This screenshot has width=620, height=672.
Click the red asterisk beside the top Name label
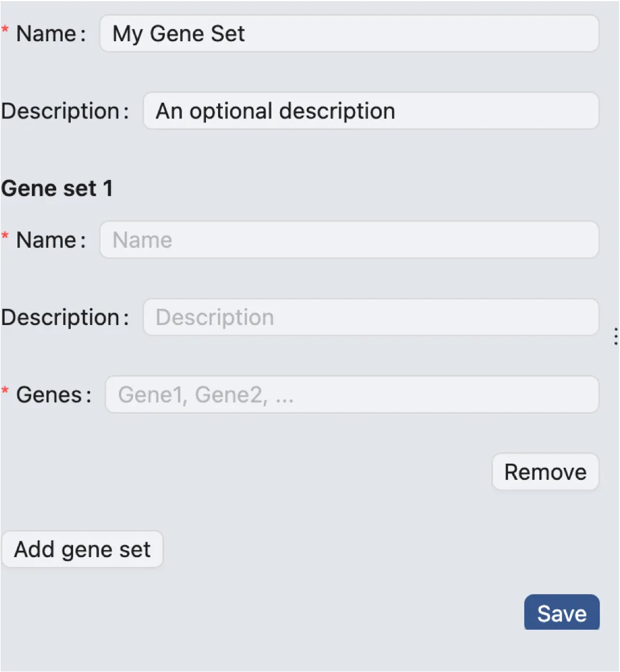(x=5, y=30)
